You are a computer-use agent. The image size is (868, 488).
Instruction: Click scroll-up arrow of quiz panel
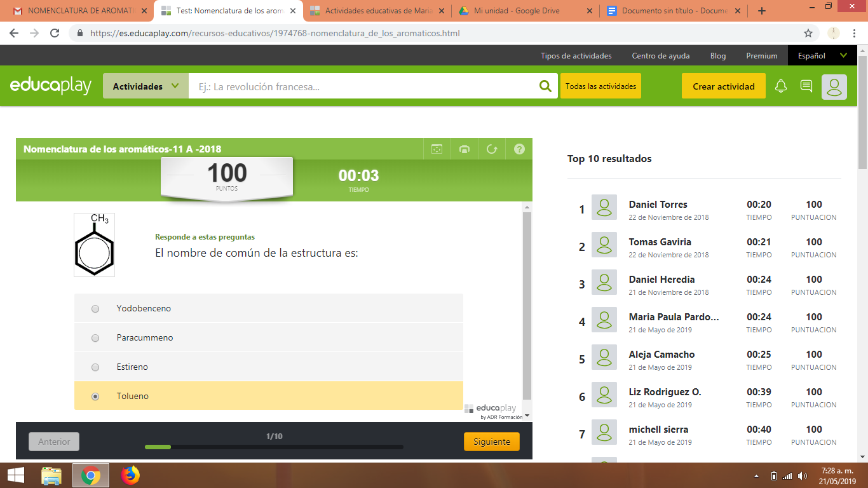point(527,207)
